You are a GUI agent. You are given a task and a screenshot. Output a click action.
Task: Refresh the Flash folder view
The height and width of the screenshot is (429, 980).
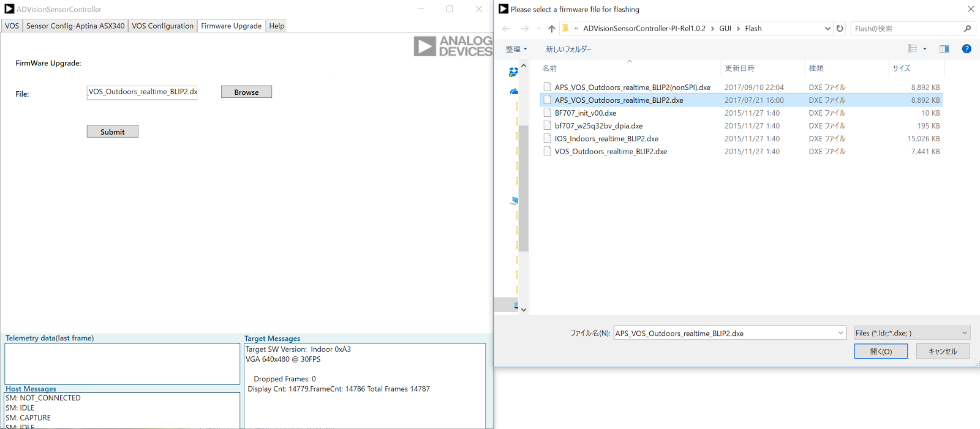[x=840, y=29]
